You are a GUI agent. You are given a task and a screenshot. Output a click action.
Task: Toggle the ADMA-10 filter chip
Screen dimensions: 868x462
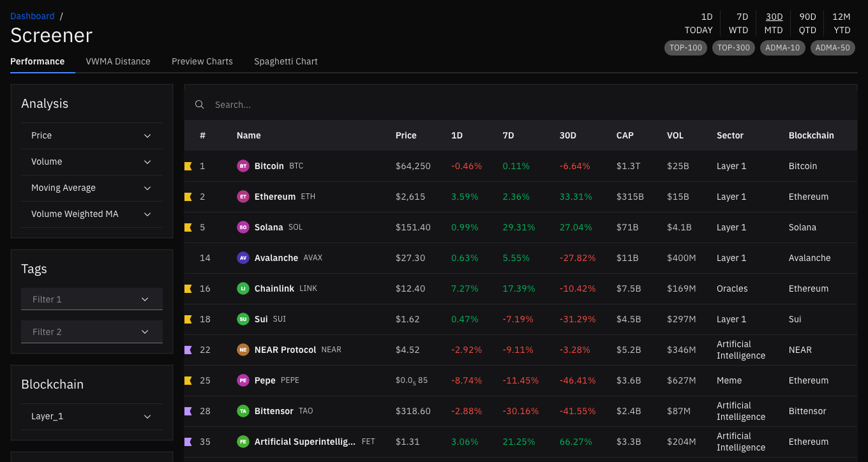tap(782, 48)
